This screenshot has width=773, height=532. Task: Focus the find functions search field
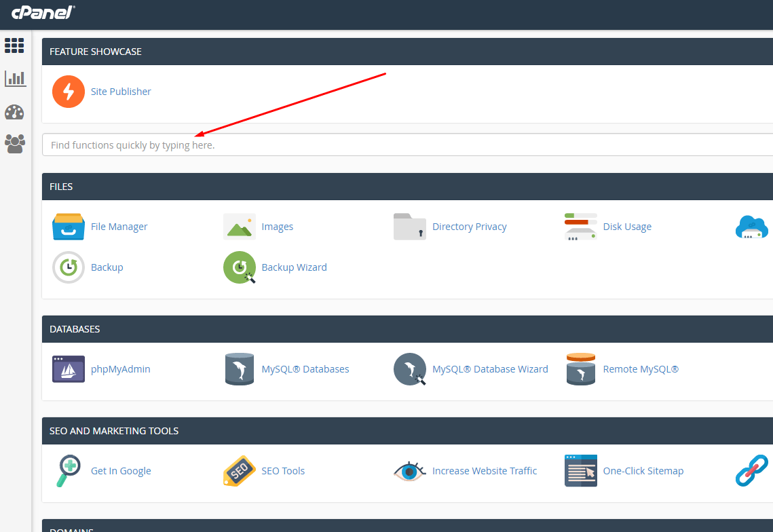pos(407,145)
